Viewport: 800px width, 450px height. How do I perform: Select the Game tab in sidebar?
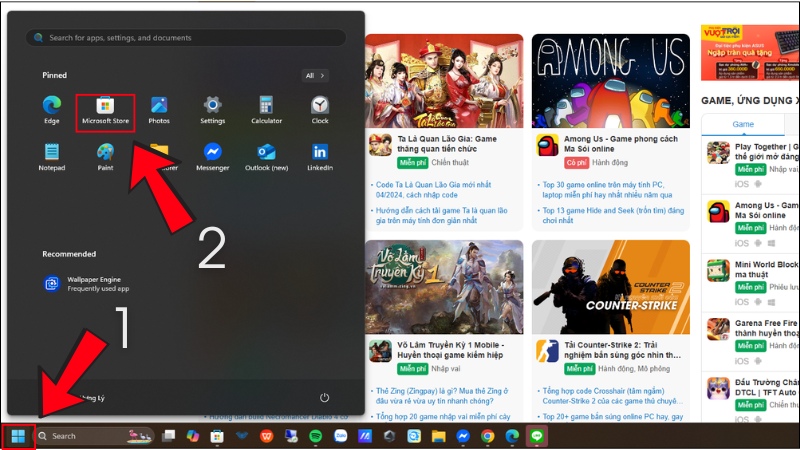pyautogui.click(x=743, y=124)
